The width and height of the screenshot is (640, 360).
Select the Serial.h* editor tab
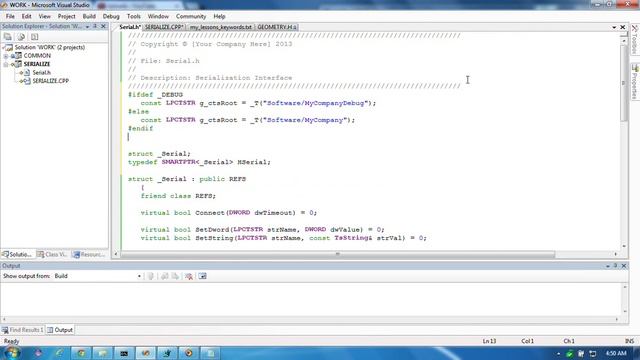(x=129, y=27)
